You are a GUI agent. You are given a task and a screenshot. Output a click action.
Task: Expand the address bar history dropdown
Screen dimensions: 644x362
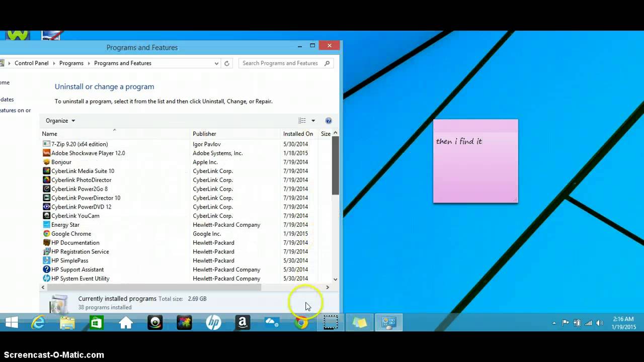coord(216,63)
